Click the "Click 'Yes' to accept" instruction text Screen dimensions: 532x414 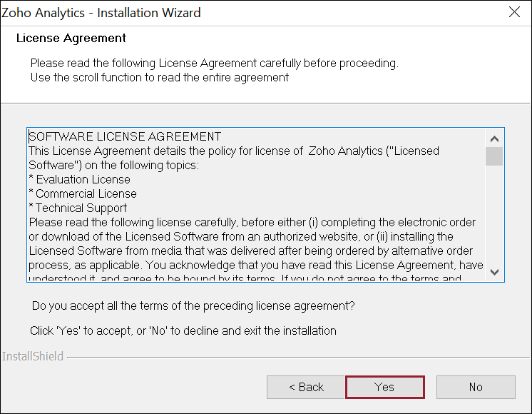point(183,330)
